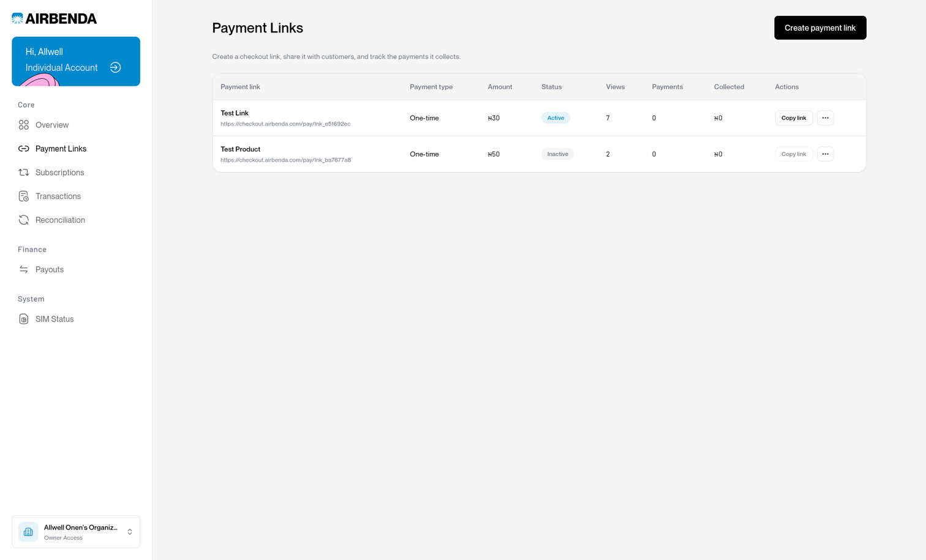This screenshot has height=560, width=926.
Task: Click the Collected column header
Action: (729, 87)
